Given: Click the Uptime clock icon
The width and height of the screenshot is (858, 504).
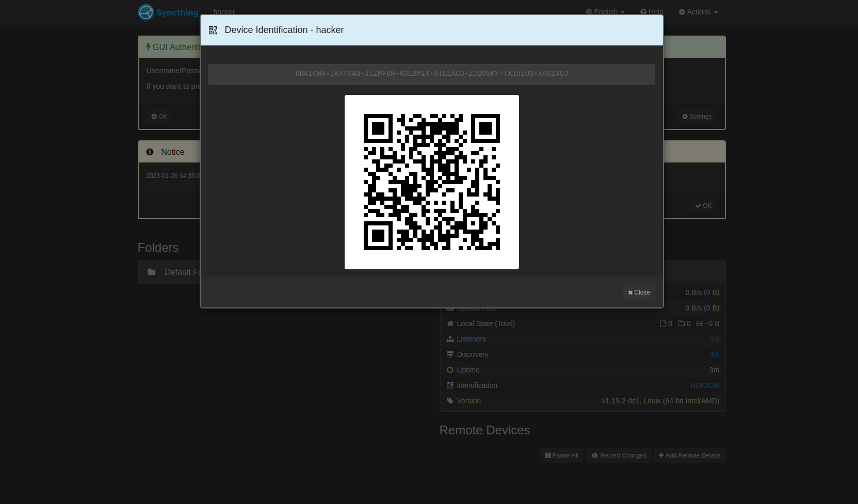Looking at the screenshot, I should [450, 370].
